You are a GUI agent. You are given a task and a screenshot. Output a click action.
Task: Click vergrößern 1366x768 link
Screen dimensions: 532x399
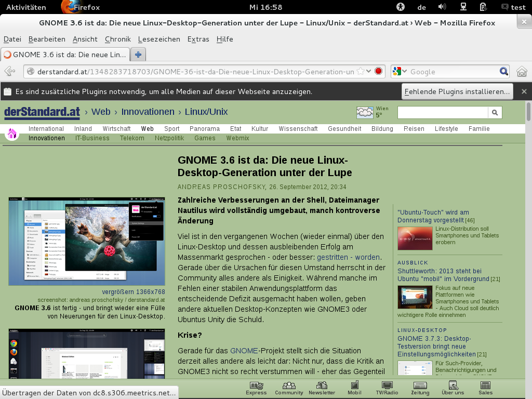[x=134, y=292]
